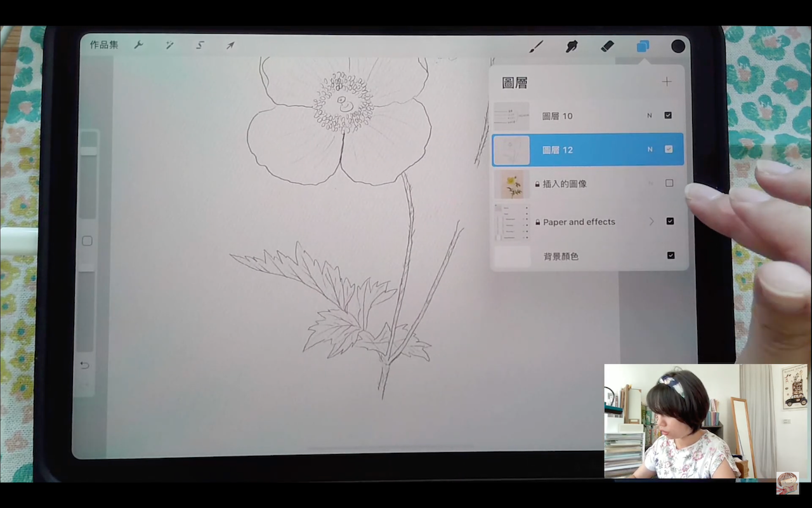This screenshot has height=508, width=812.
Task: Open blend mode N for 圖層 12
Action: 650,149
